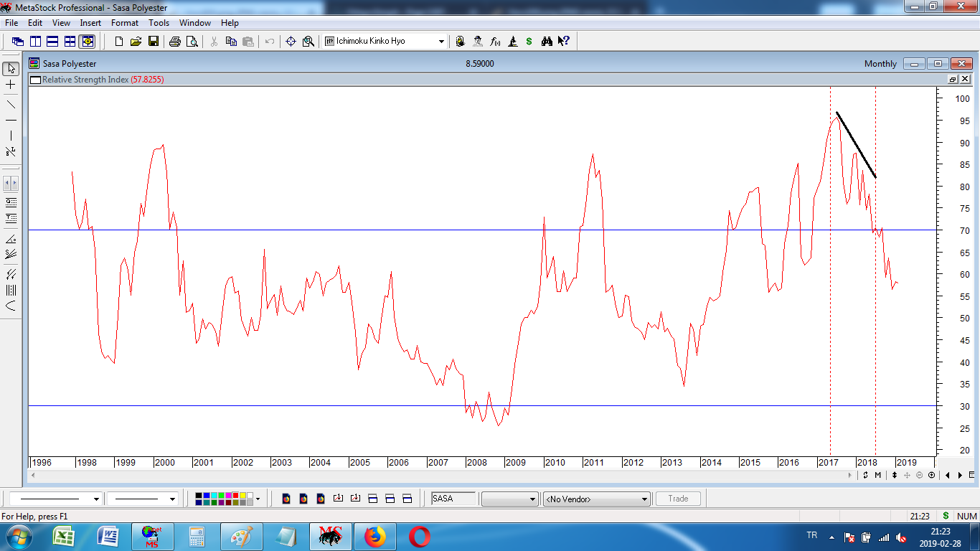Viewport: 980px width, 551px height.
Task: Click the two-column window layout icon
Action: click(35, 42)
